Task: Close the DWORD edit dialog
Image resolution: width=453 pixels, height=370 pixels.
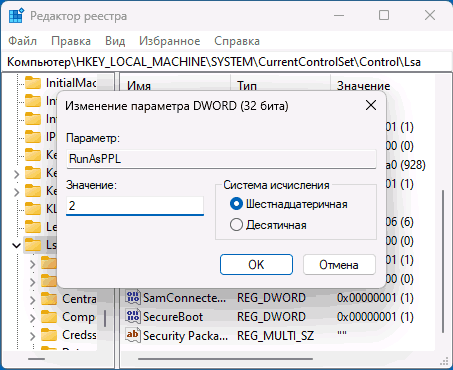Action: coord(371,106)
